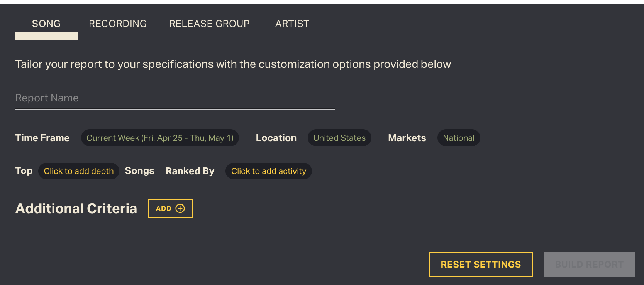Click the Top label before depth

(24, 171)
